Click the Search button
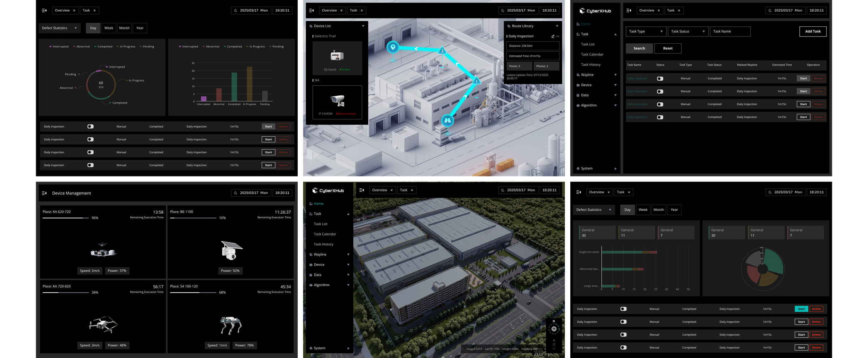868x358 pixels. tap(639, 48)
